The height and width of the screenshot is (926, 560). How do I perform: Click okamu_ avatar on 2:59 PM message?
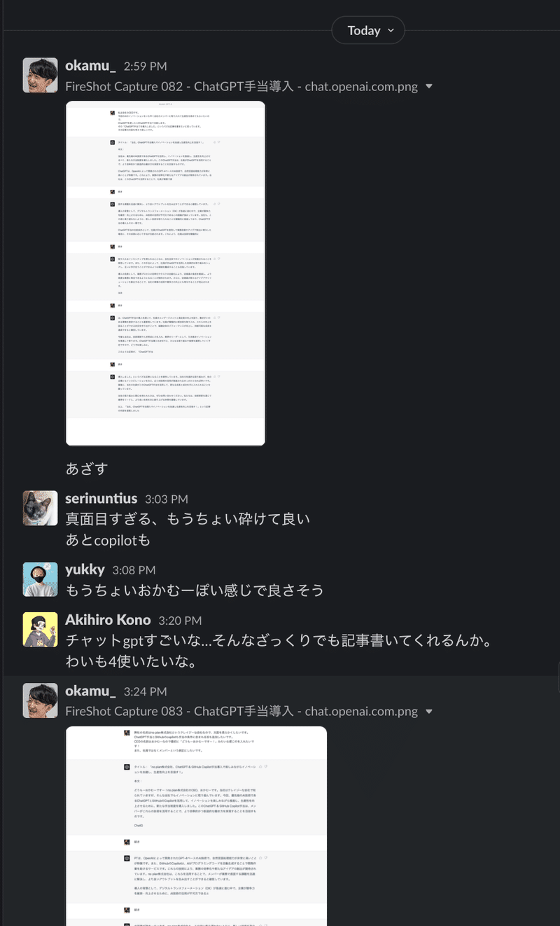pyautogui.click(x=41, y=76)
